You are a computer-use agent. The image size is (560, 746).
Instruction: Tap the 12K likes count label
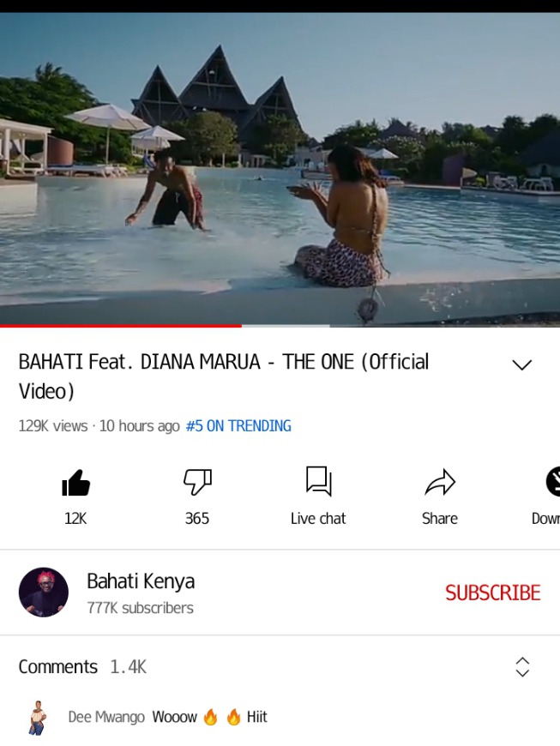click(x=75, y=518)
